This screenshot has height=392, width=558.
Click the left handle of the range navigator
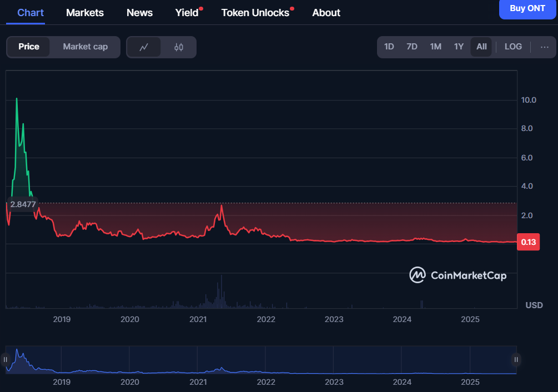[x=6, y=360]
